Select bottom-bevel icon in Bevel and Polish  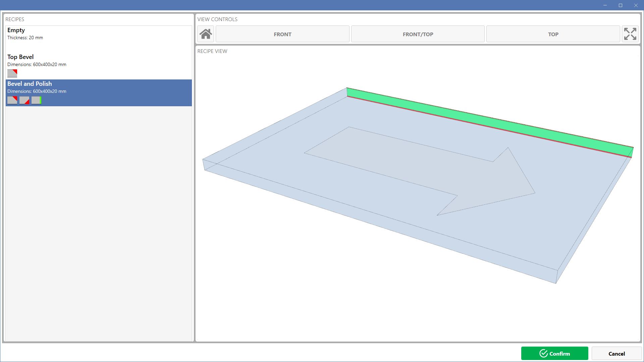(x=24, y=100)
